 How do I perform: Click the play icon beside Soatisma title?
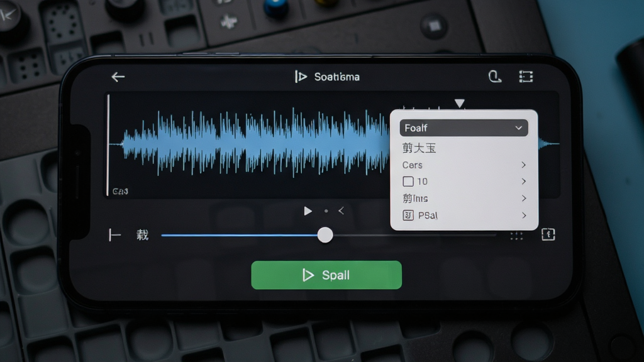(301, 77)
